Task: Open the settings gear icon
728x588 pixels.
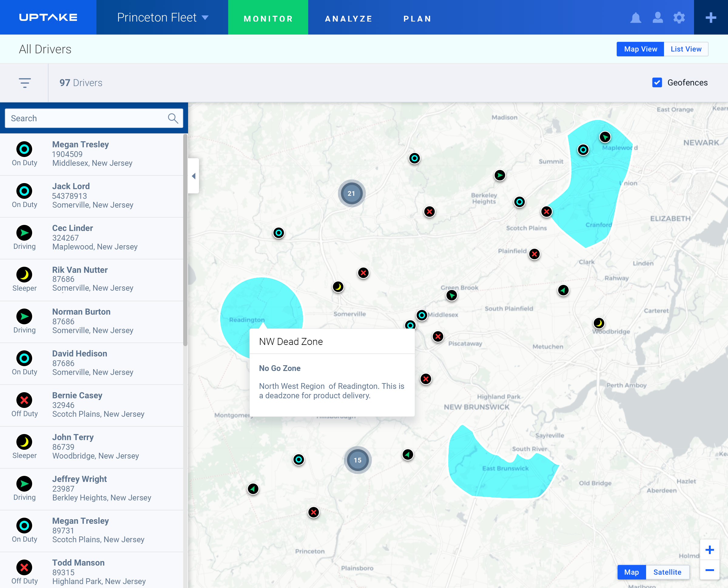Action: (x=679, y=18)
